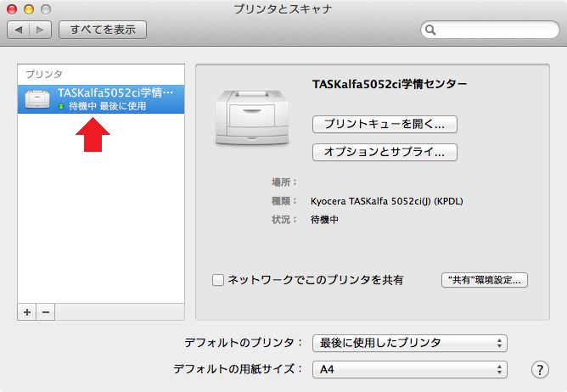Click the large printer image
Screen dimensions: 567x392
click(x=252, y=118)
